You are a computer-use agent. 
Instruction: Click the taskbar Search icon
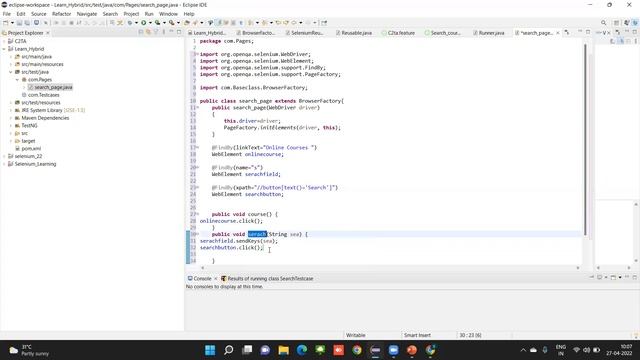point(229,350)
